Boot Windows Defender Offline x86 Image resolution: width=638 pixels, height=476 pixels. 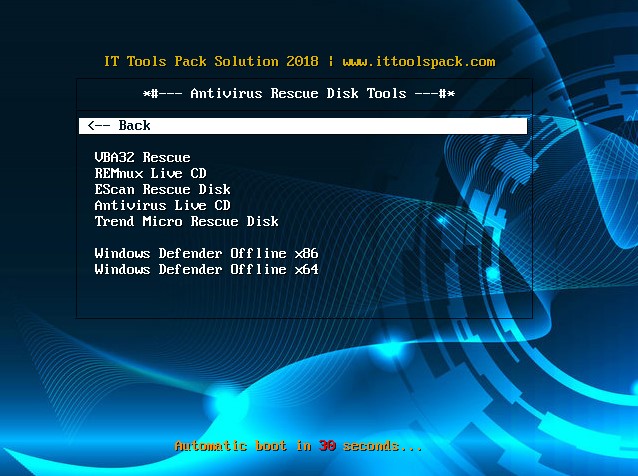[x=206, y=253]
